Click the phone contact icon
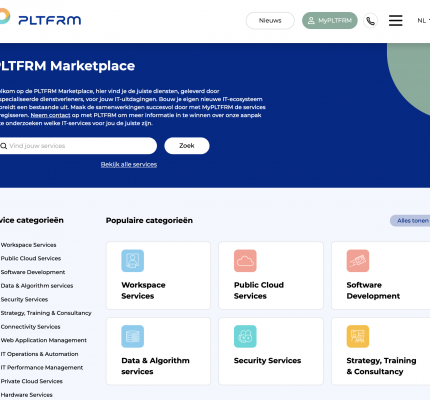This screenshot has height=400, width=430. click(x=370, y=21)
